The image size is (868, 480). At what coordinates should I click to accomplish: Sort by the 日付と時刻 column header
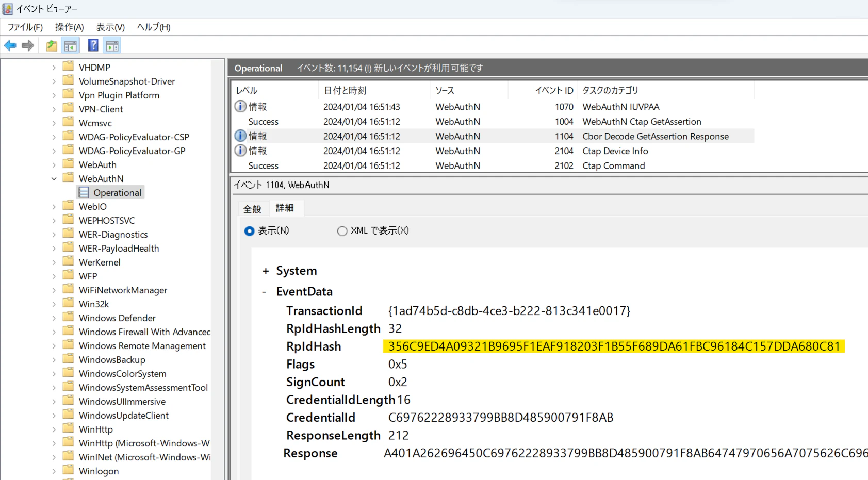374,90
